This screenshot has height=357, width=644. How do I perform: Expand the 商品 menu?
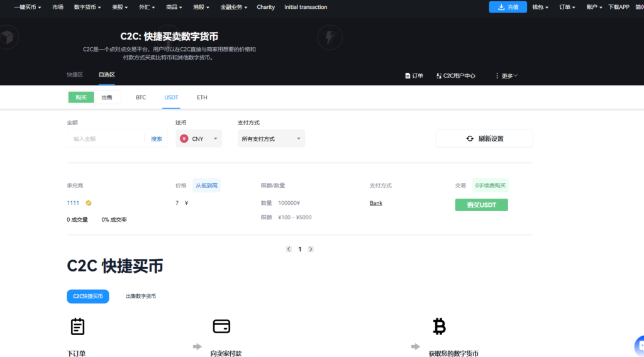point(174,7)
